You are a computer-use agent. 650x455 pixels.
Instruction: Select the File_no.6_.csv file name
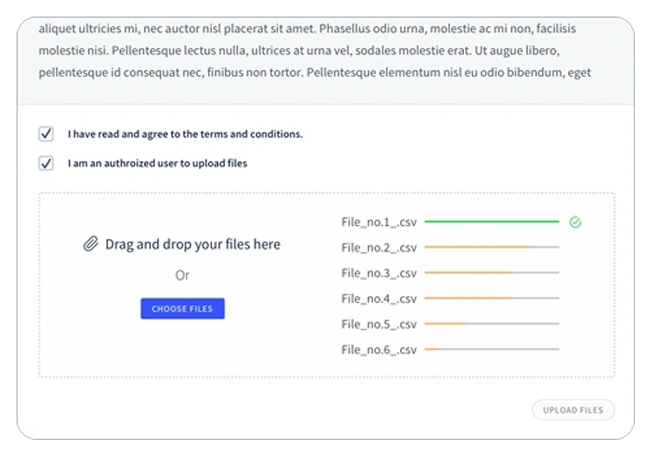pyautogui.click(x=379, y=350)
